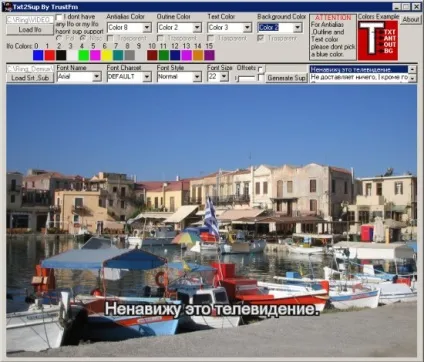Pick Ifo color 4 bright green swatch
The height and width of the screenshot is (362, 424).
[x=84, y=55]
